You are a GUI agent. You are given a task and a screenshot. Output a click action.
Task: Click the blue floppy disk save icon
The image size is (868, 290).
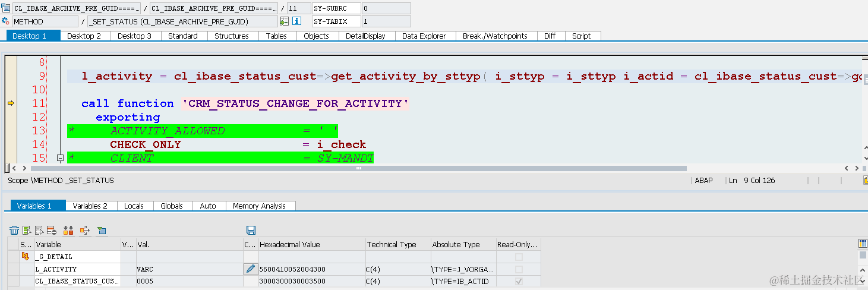[251, 230]
